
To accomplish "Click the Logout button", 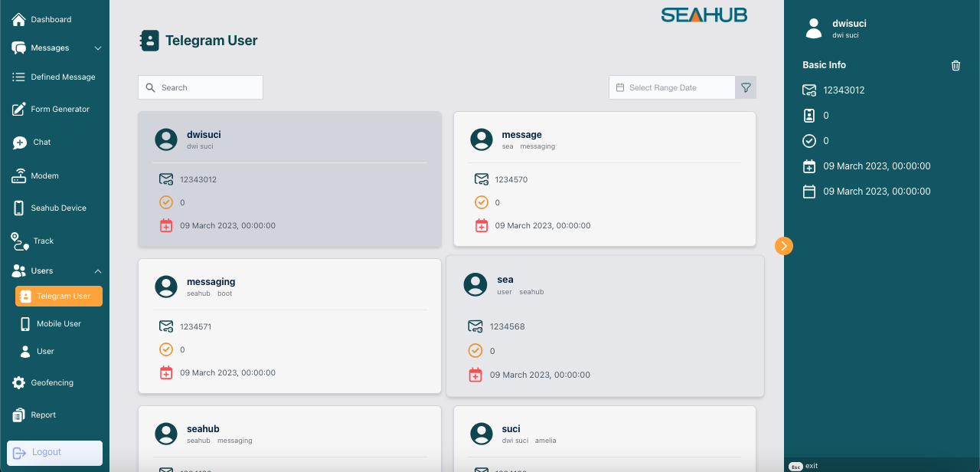I will [54, 453].
